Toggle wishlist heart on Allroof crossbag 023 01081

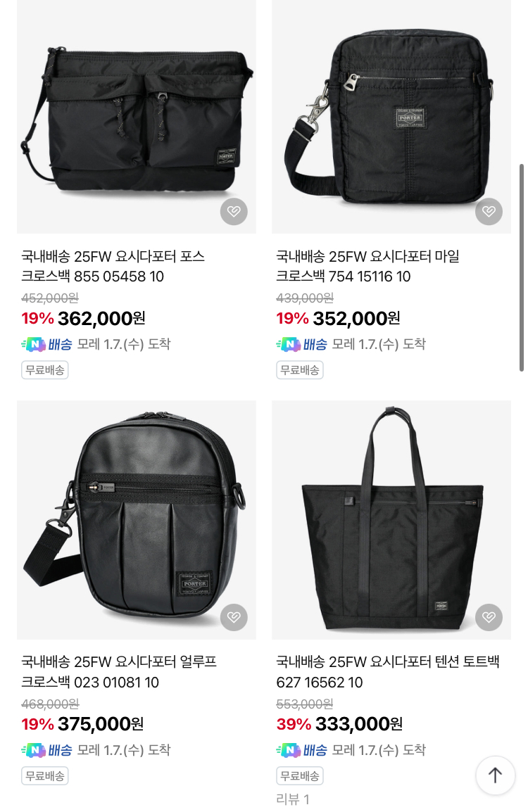click(x=234, y=617)
